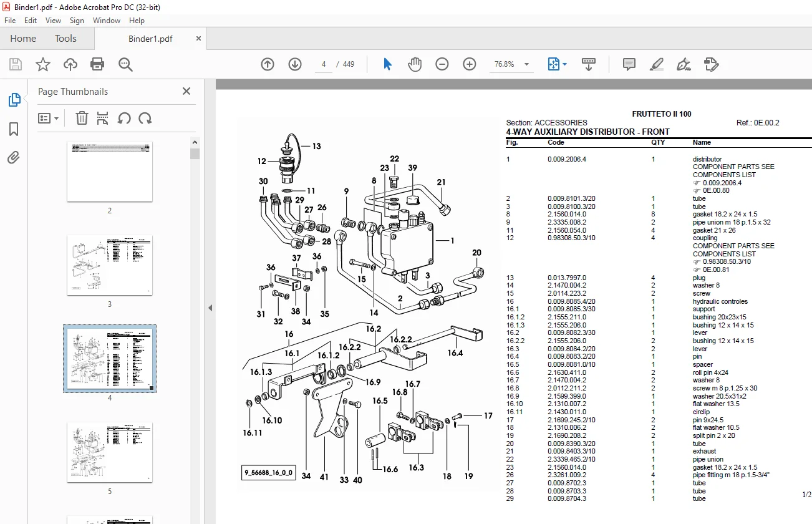Select the Binder1.pdf document tab
812x524 pixels.
pos(150,39)
